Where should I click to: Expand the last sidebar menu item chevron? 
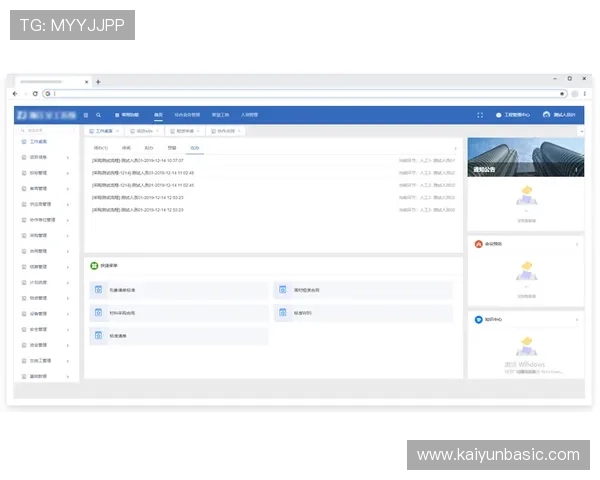tap(68, 376)
